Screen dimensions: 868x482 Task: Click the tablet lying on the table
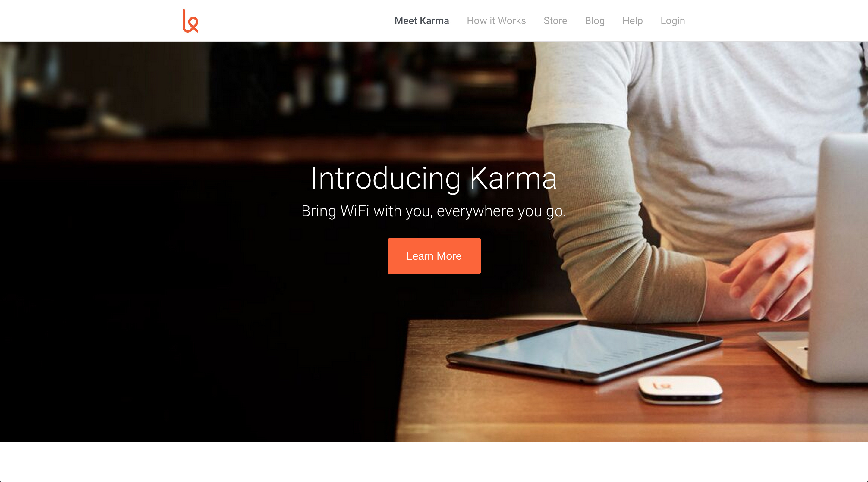coord(585,352)
